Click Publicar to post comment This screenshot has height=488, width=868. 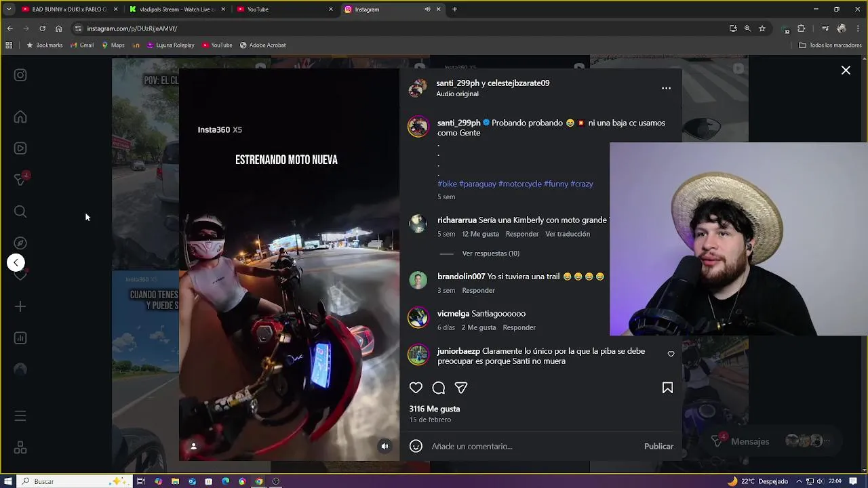point(658,447)
